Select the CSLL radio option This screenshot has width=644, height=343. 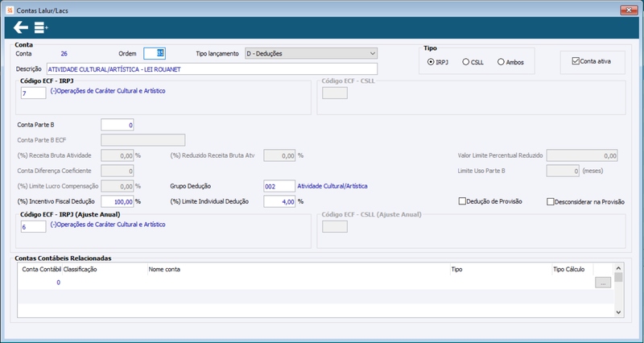pyautogui.click(x=473, y=63)
